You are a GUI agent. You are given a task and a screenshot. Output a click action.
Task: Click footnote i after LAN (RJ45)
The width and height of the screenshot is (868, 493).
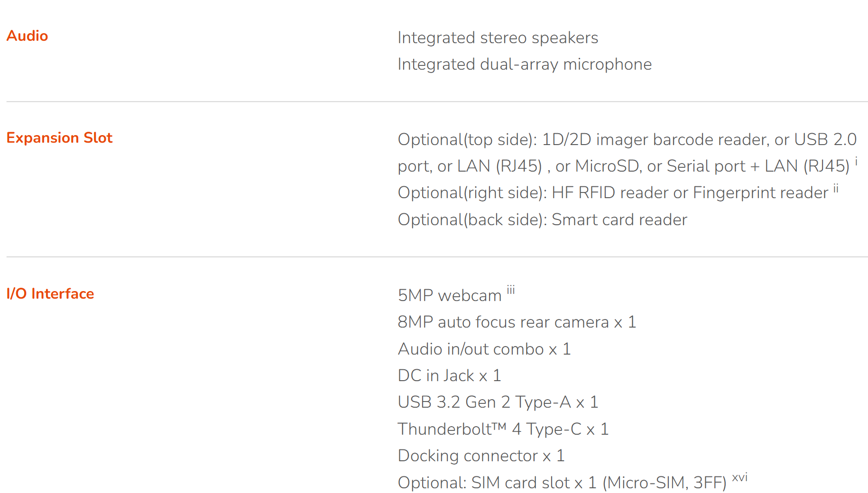tap(856, 162)
